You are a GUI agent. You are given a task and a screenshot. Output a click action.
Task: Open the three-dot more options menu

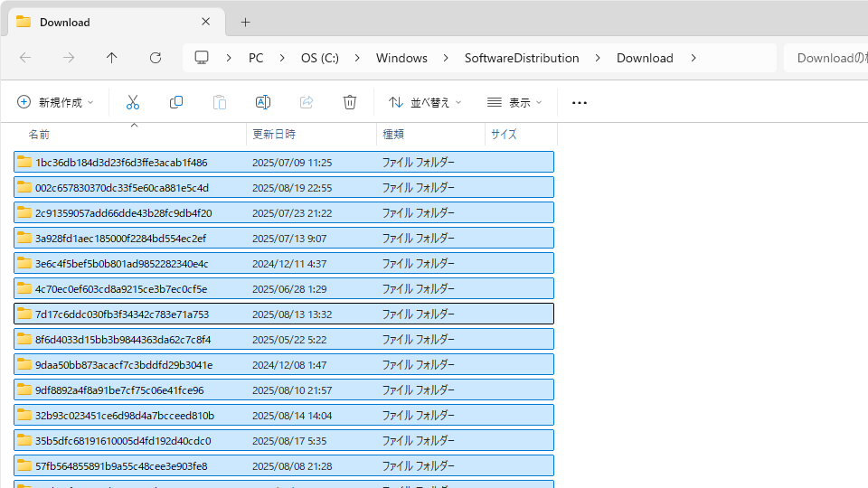(580, 103)
